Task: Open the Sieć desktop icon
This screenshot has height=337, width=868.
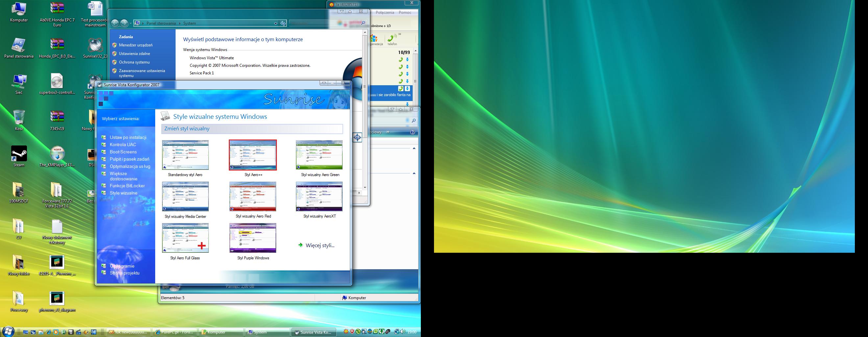Action: [19, 84]
